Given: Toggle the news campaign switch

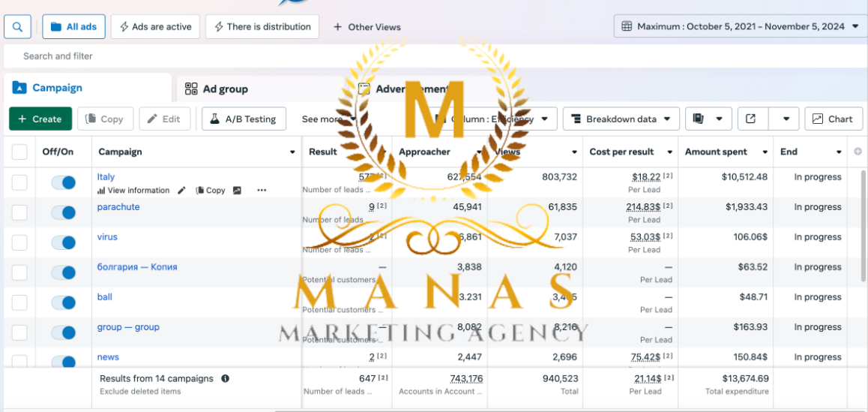Looking at the screenshot, I should [x=63, y=362].
